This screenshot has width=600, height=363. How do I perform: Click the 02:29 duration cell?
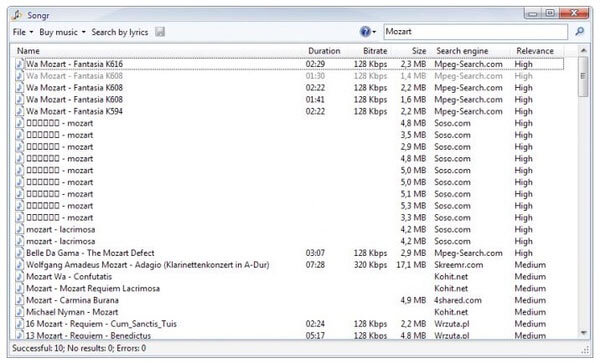click(315, 64)
